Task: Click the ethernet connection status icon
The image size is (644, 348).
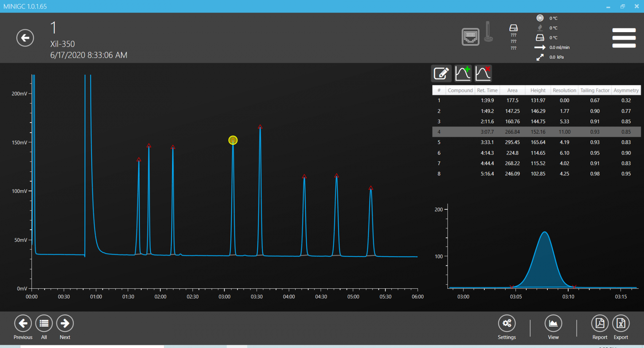Action: pos(470,37)
